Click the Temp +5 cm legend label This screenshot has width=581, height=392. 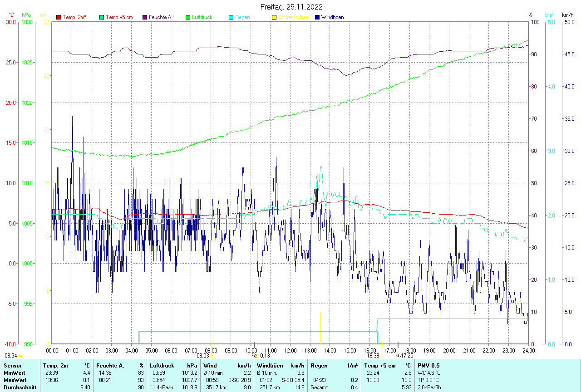tap(119, 17)
